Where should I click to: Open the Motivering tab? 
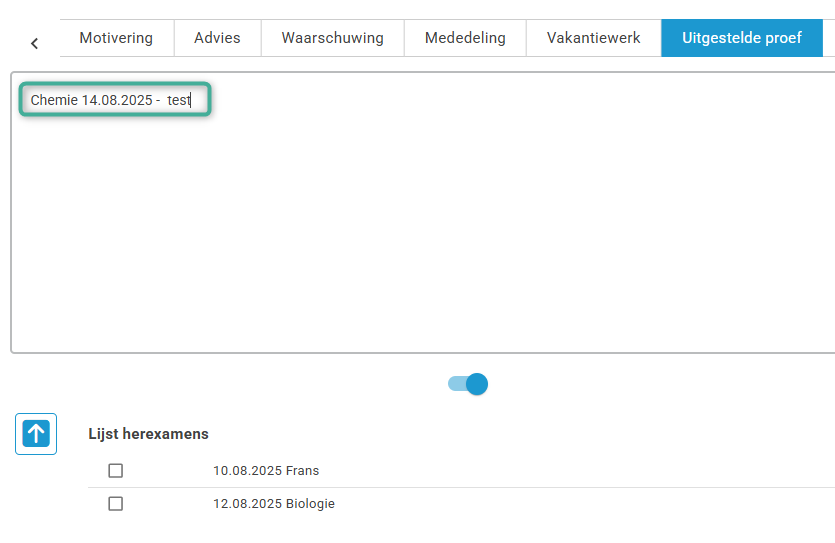click(116, 38)
